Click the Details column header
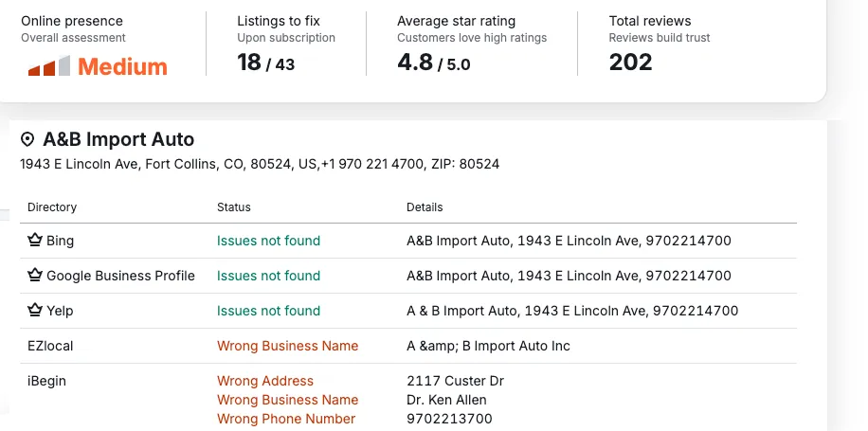This screenshot has height=431, width=868. (x=425, y=207)
